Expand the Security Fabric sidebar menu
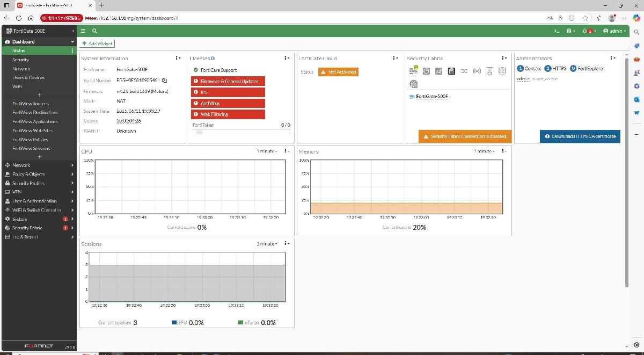Viewport: 644px width, 355px height. (x=39, y=228)
